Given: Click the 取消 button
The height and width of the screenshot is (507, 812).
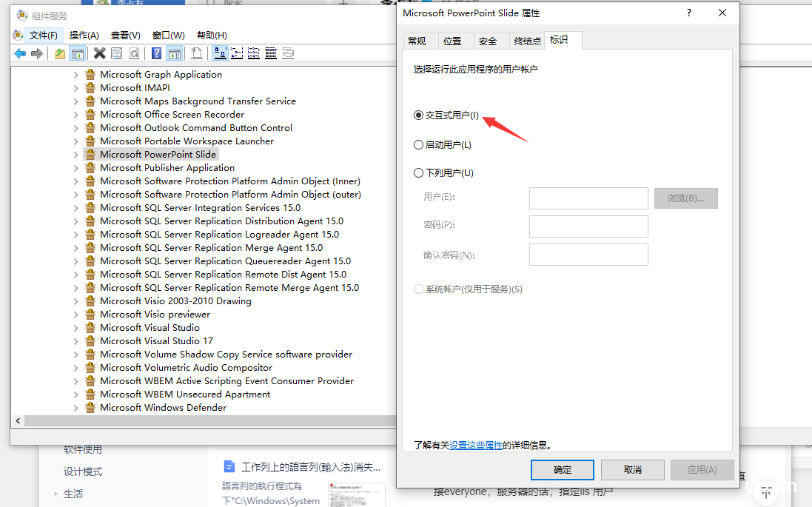Looking at the screenshot, I should 633,470.
